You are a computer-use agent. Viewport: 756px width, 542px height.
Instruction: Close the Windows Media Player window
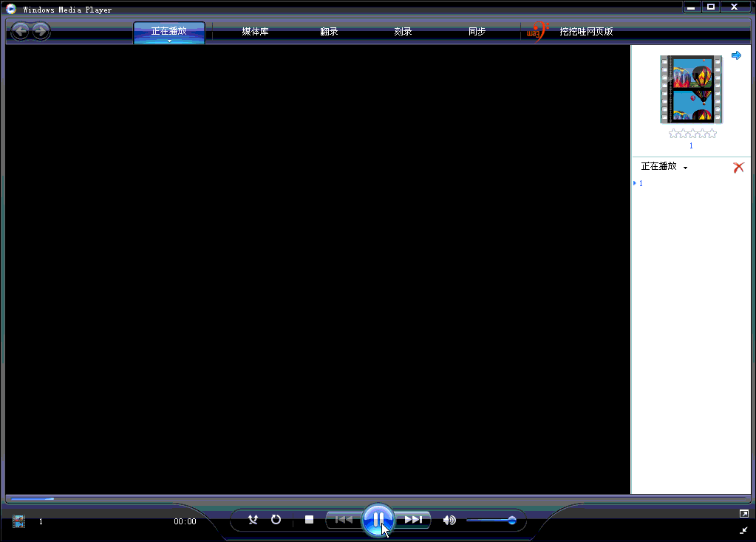[735, 7]
